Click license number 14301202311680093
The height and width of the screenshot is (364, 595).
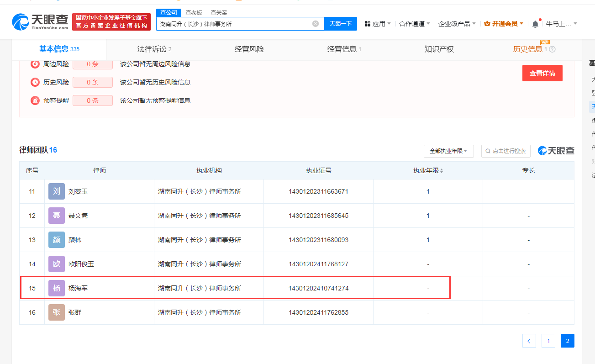point(318,240)
